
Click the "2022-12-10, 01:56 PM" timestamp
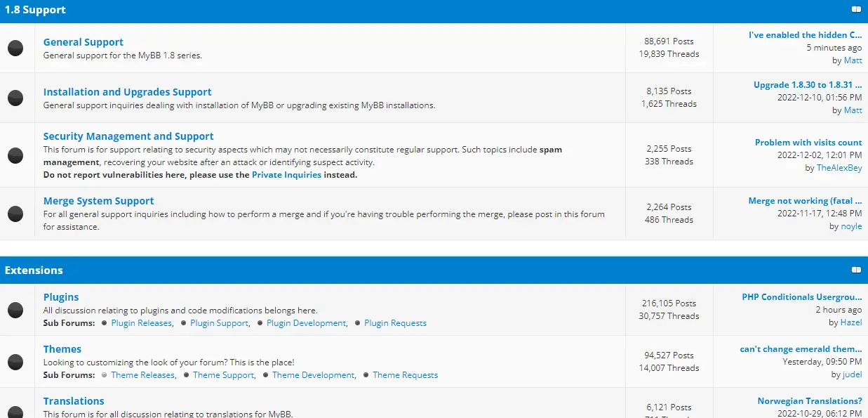pos(820,98)
